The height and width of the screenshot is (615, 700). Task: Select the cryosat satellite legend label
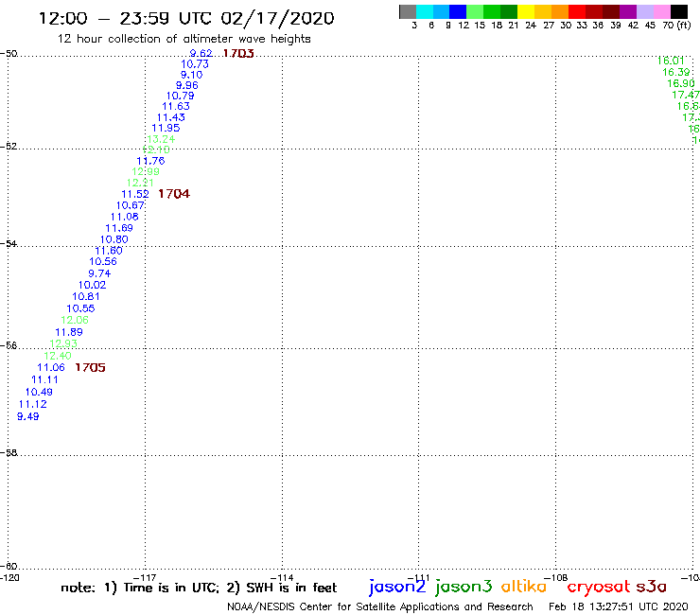tap(599, 587)
